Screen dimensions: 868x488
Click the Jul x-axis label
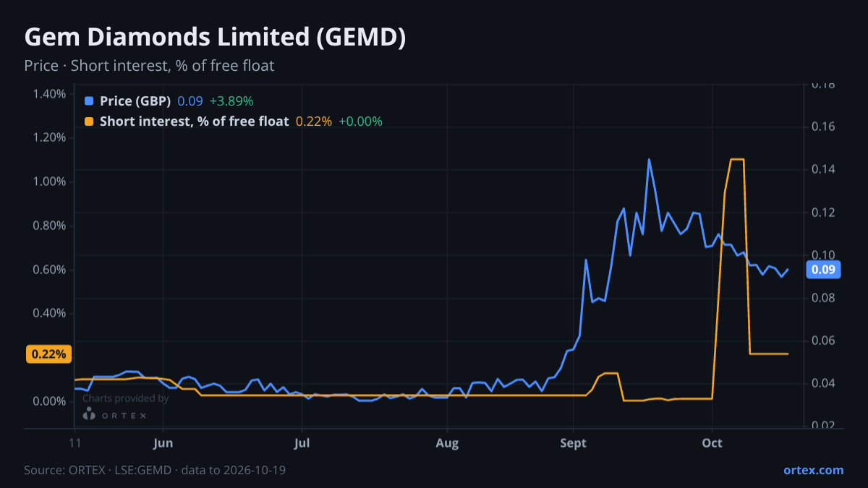point(302,443)
